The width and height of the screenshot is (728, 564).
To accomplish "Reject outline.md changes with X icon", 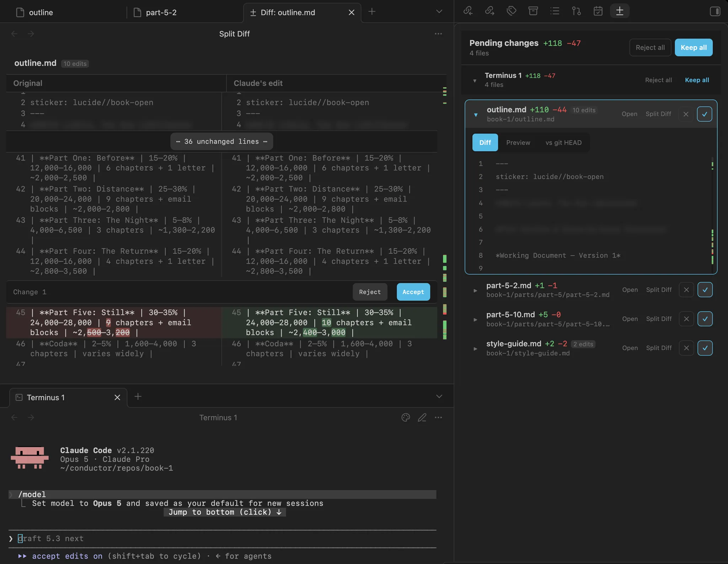I will 686,114.
